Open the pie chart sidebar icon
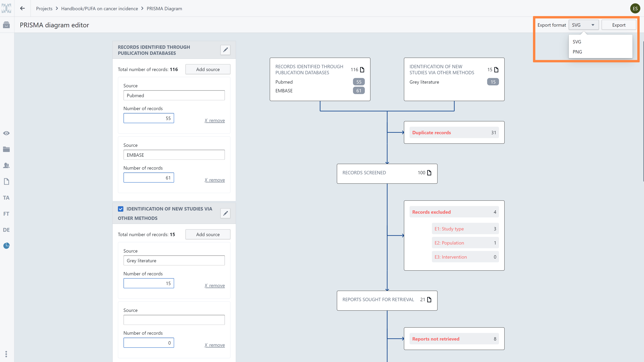The image size is (644, 362). click(7, 246)
